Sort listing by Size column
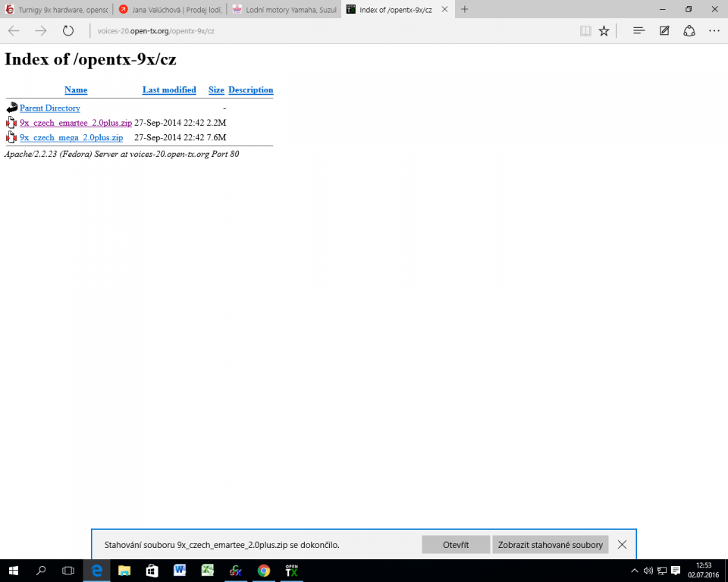728x582 pixels. tap(216, 90)
